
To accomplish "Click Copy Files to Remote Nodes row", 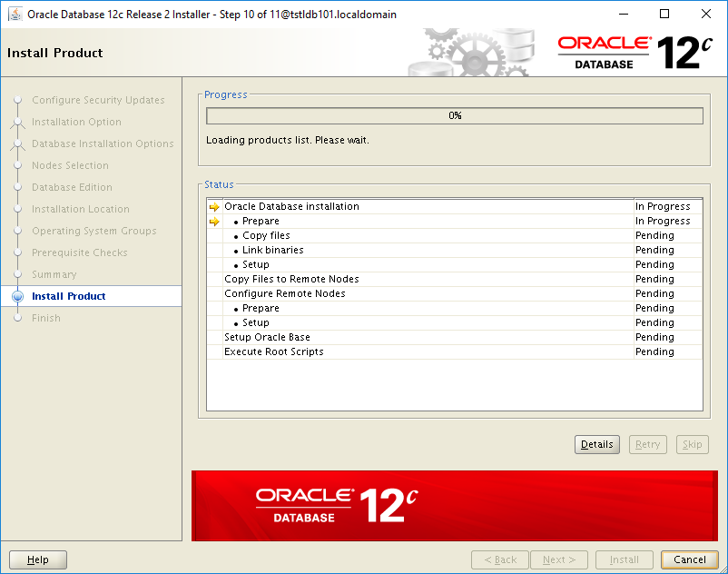I will [x=455, y=279].
